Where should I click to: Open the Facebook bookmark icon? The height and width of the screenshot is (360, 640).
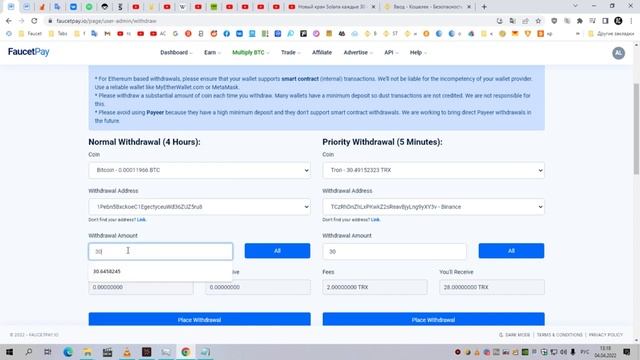click(227, 34)
